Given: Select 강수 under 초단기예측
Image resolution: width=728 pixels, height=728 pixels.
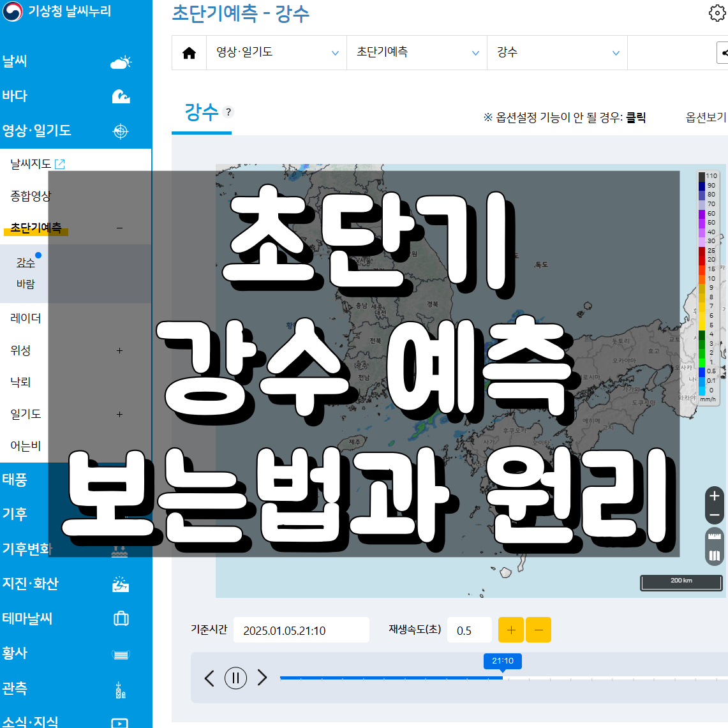Looking at the screenshot, I should 26,263.
